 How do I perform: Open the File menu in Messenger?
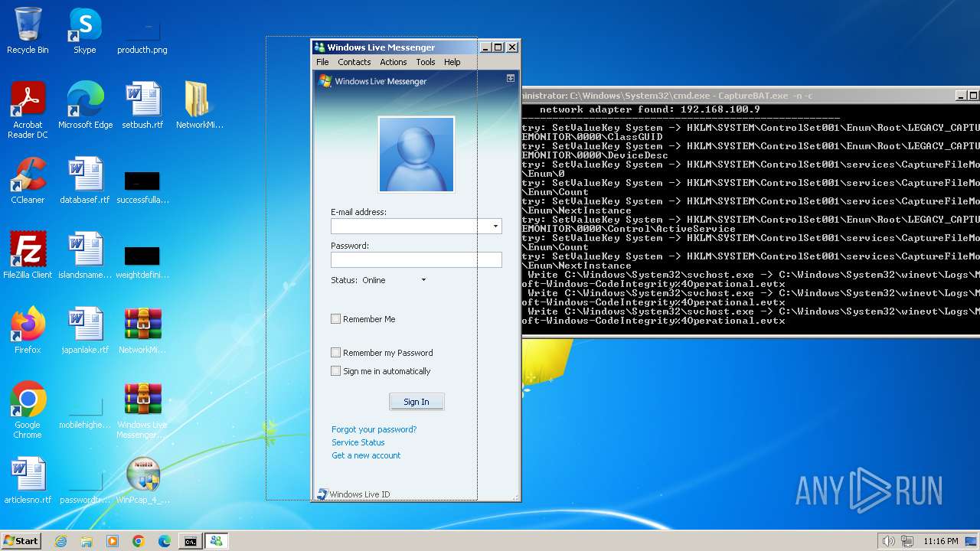click(x=322, y=62)
